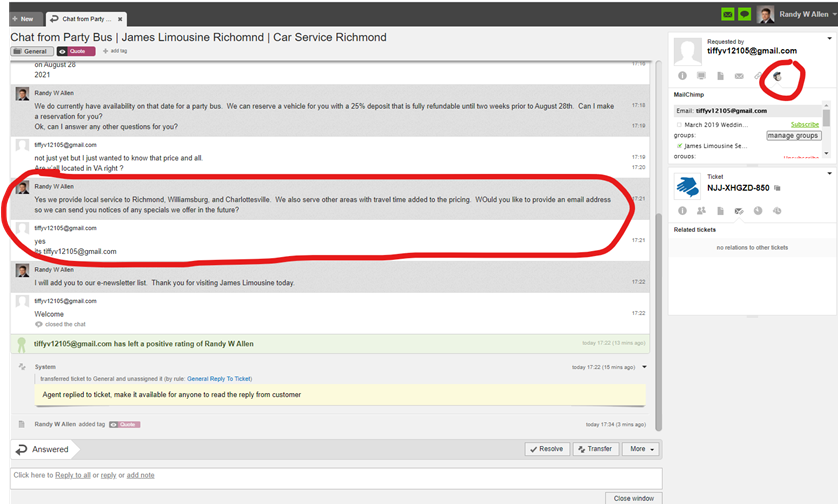Click green chat bubble icon in header

tap(744, 14)
